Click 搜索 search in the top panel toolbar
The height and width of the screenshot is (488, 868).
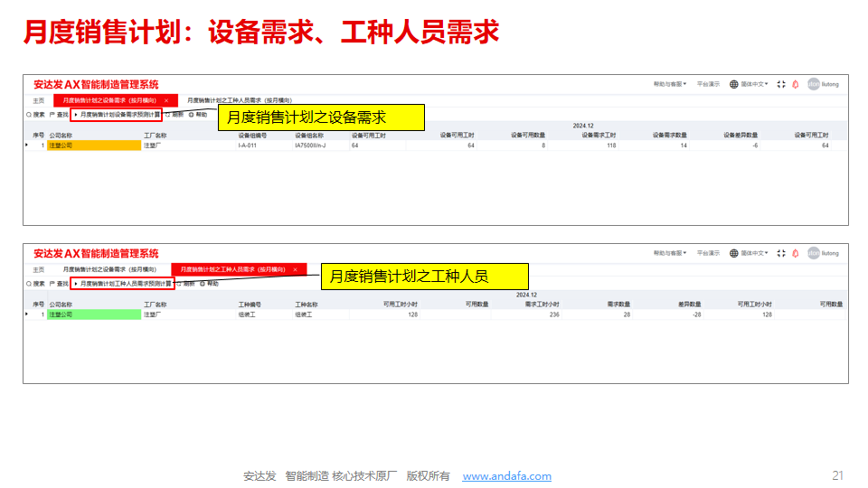35,115
